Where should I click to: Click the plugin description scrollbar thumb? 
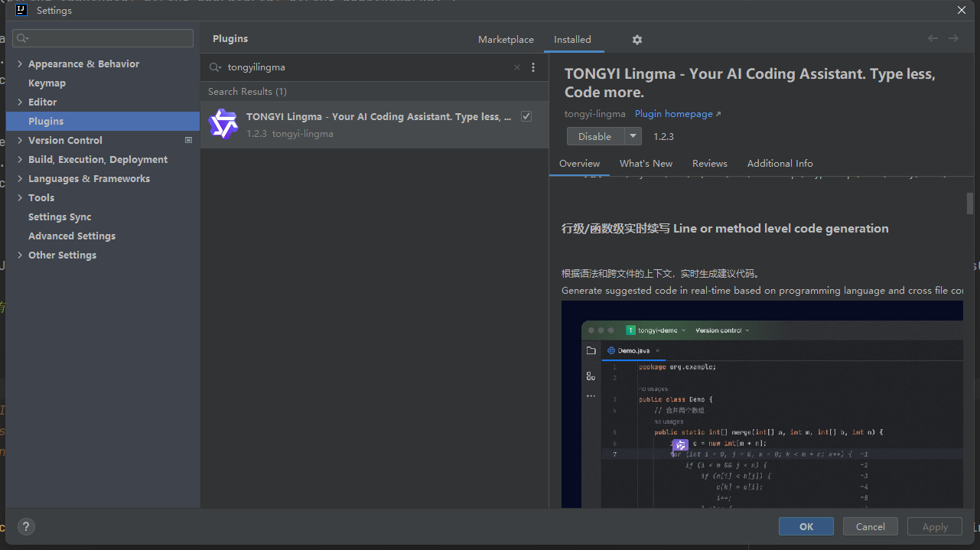970,203
